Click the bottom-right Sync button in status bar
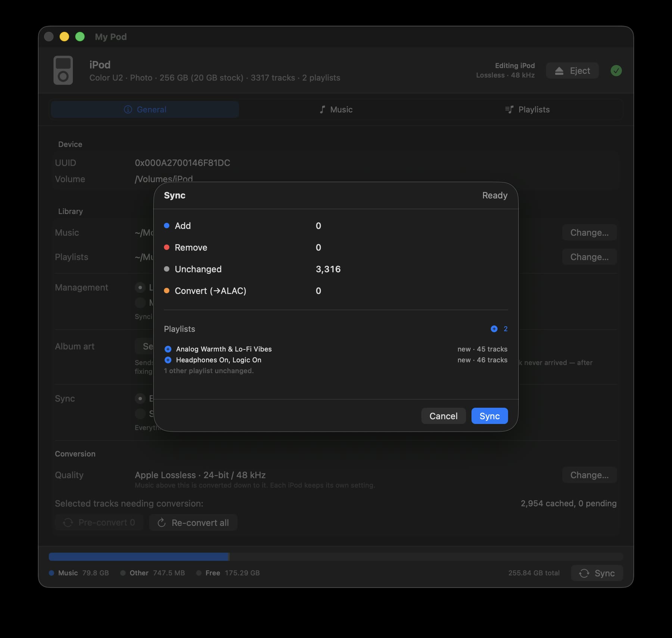The height and width of the screenshot is (638, 672). [x=597, y=573]
